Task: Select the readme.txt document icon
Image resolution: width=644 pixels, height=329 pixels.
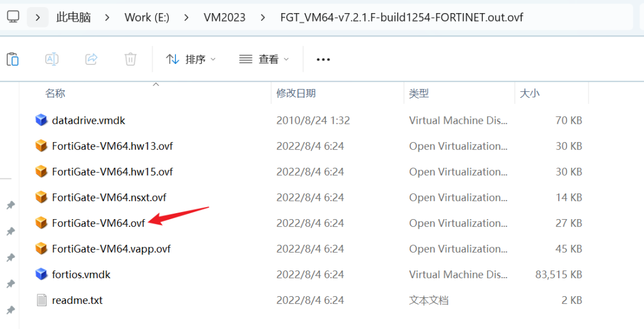Action: pos(42,300)
